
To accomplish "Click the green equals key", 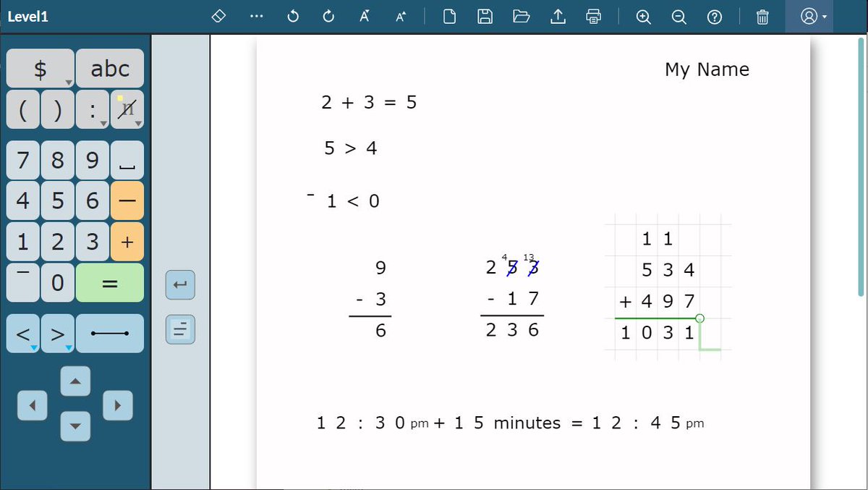I will pos(110,283).
